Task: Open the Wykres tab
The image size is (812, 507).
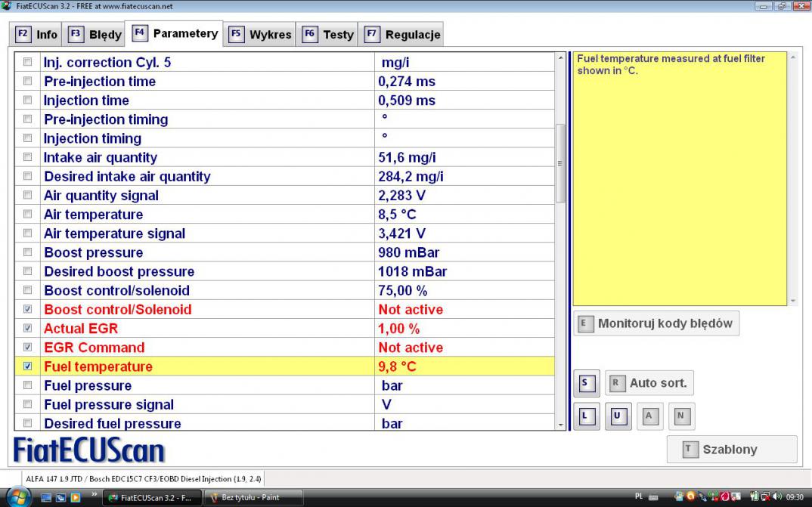Action: pos(261,35)
